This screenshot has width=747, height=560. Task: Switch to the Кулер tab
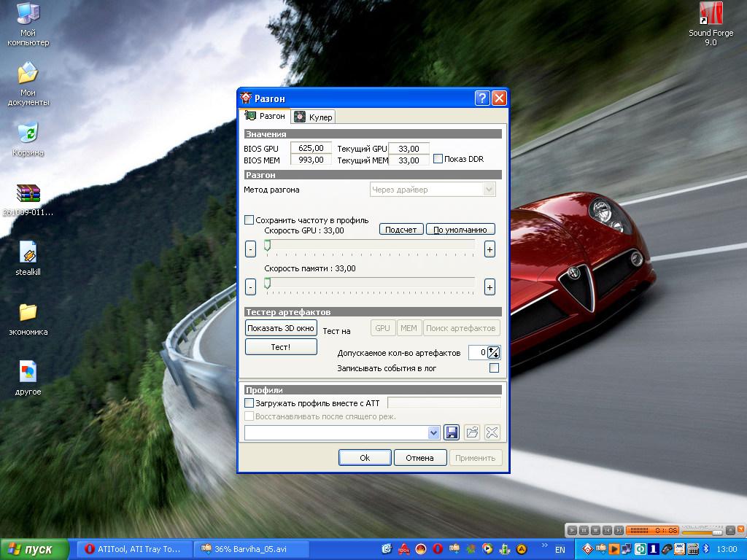(313, 117)
